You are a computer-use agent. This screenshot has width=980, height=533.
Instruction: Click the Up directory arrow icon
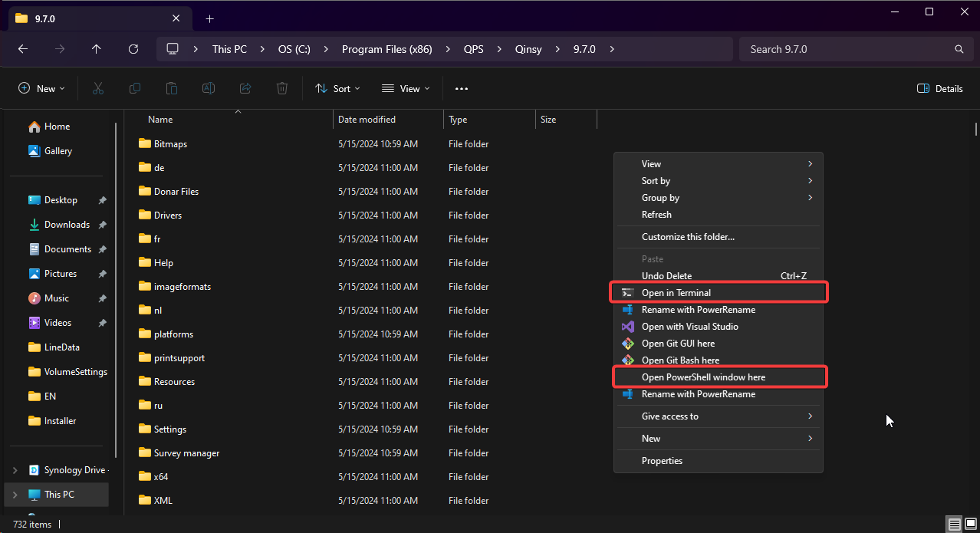pyautogui.click(x=96, y=49)
